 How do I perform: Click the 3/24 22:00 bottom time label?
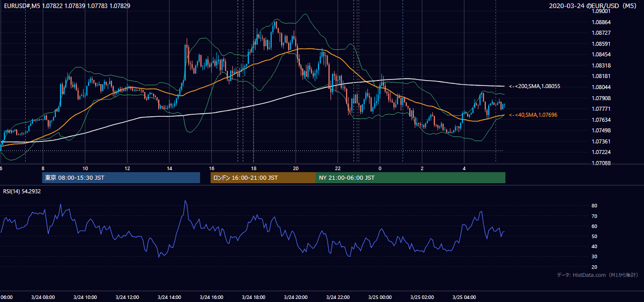338,297
